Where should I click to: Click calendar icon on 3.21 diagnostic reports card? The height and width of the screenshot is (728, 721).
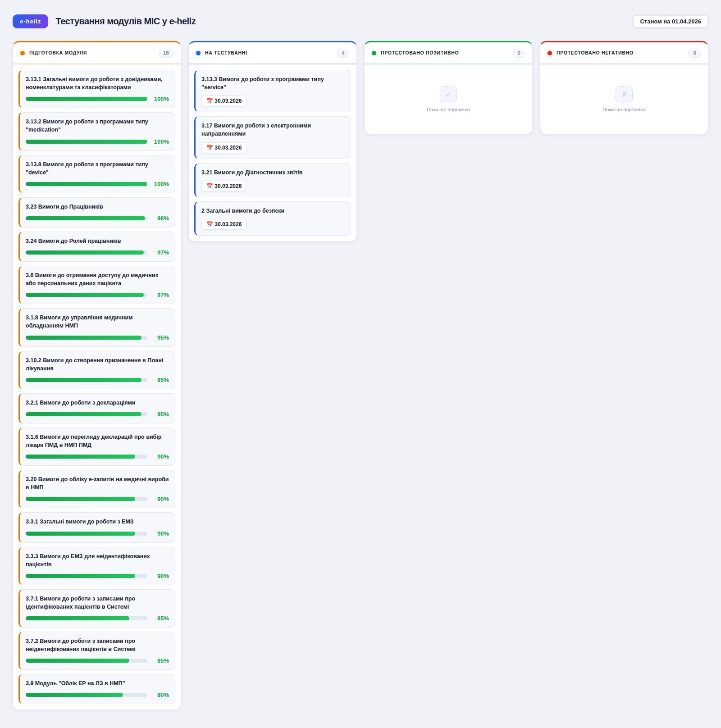pyautogui.click(x=210, y=186)
